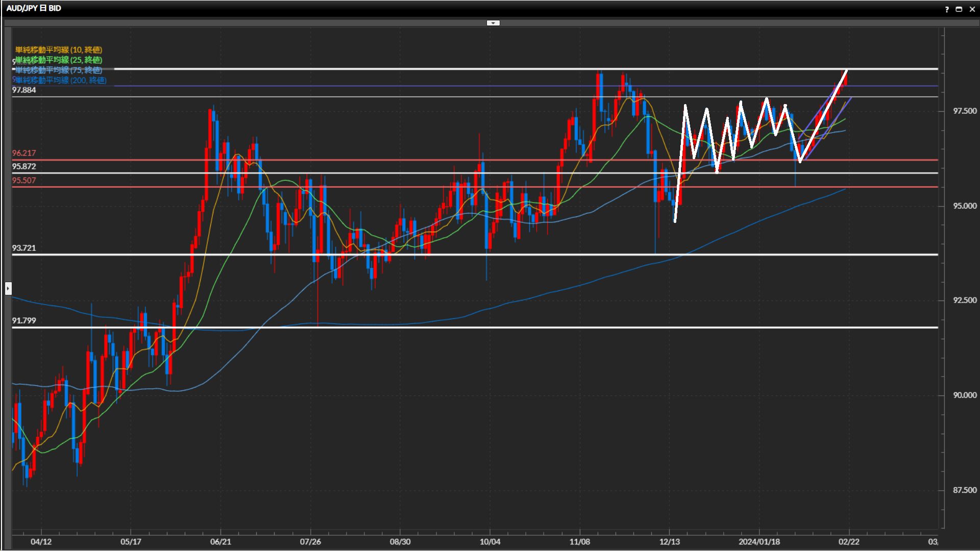Expand the collapsed top toolbar arrow
Viewport: 980px width, 551px height.
493,23
